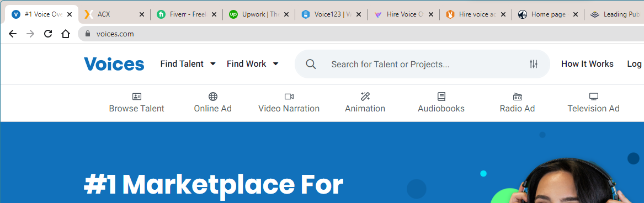Viewport: 644px width, 203px height.
Task: Click the browser back arrow
Action: [x=13, y=34]
